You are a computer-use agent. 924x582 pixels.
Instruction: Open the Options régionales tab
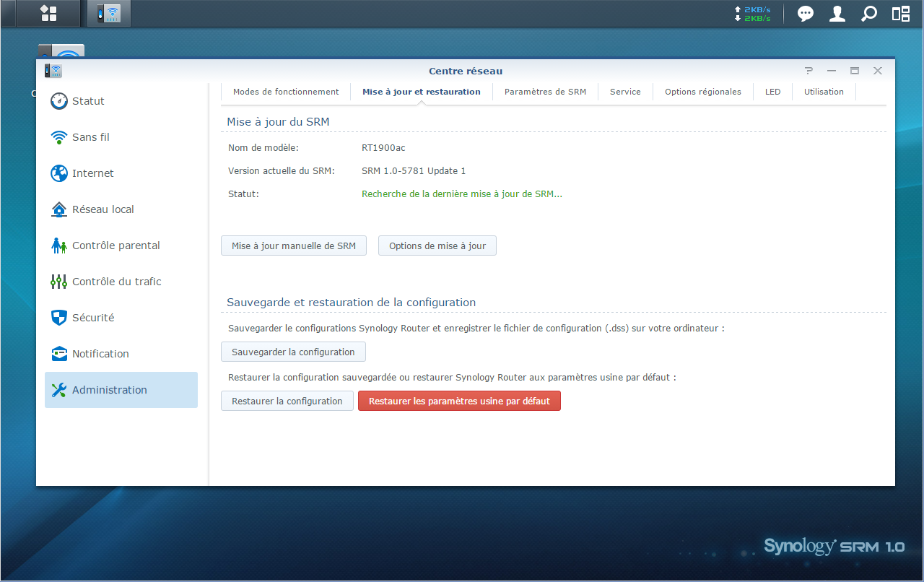pos(703,92)
